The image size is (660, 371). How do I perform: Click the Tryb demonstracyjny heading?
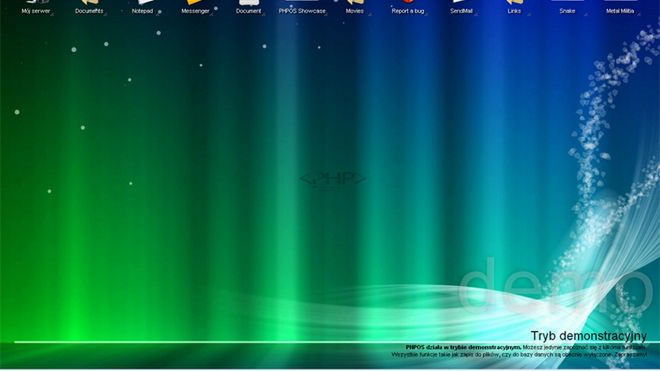pos(588,336)
